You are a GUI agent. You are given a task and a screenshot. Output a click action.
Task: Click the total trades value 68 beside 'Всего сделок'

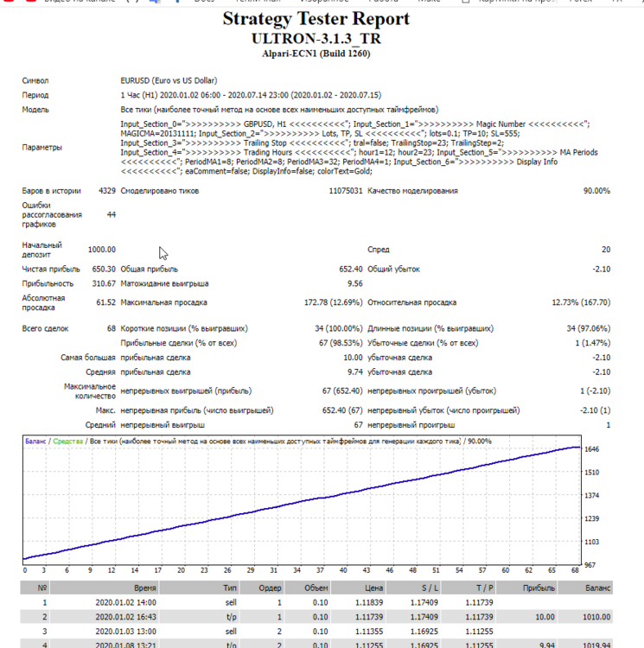112,328
